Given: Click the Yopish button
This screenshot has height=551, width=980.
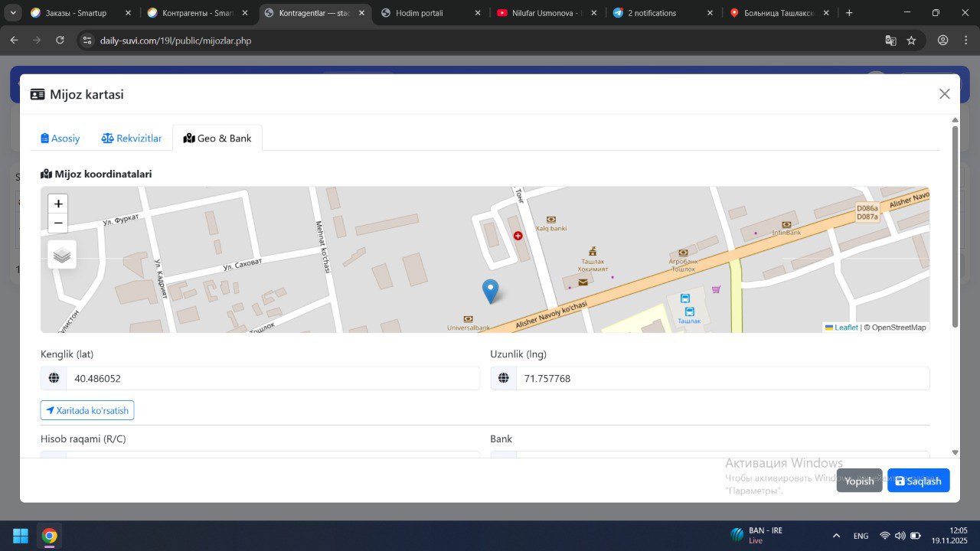Looking at the screenshot, I should tap(859, 481).
